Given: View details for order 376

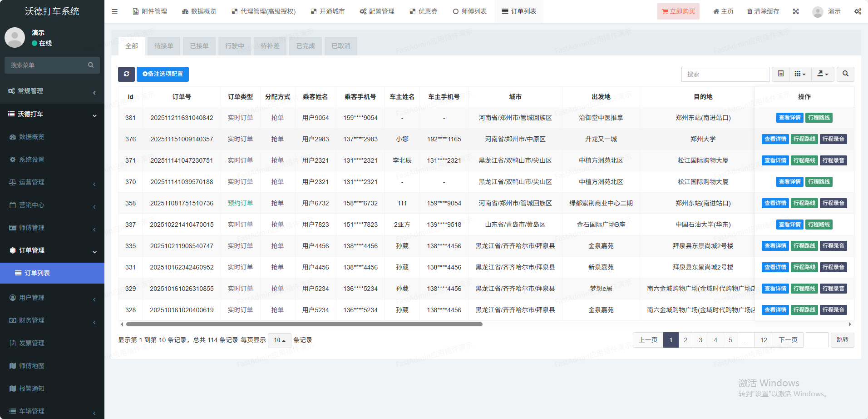Looking at the screenshot, I should pyautogui.click(x=775, y=139).
